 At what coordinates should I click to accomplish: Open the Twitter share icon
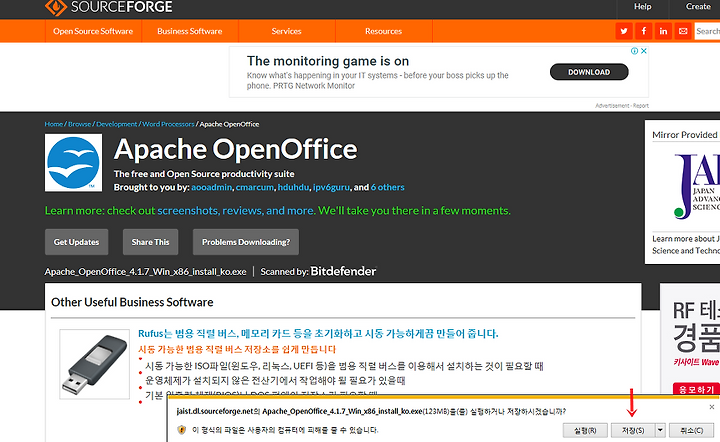624,31
